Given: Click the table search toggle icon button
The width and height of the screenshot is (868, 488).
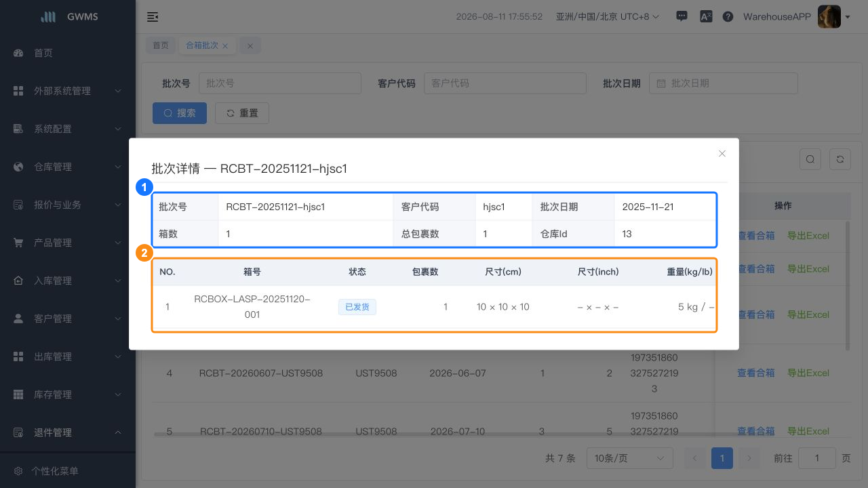Looking at the screenshot, I should click(x=810, y=159).
